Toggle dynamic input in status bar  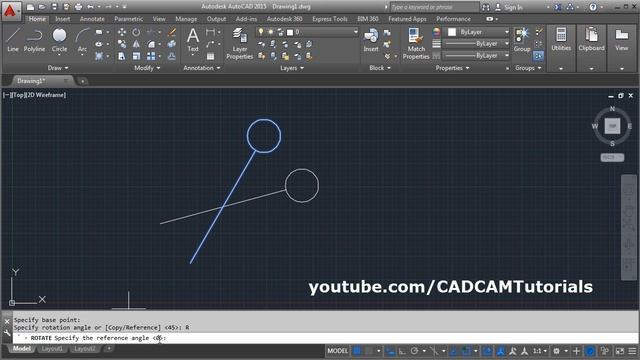[390, 351]
